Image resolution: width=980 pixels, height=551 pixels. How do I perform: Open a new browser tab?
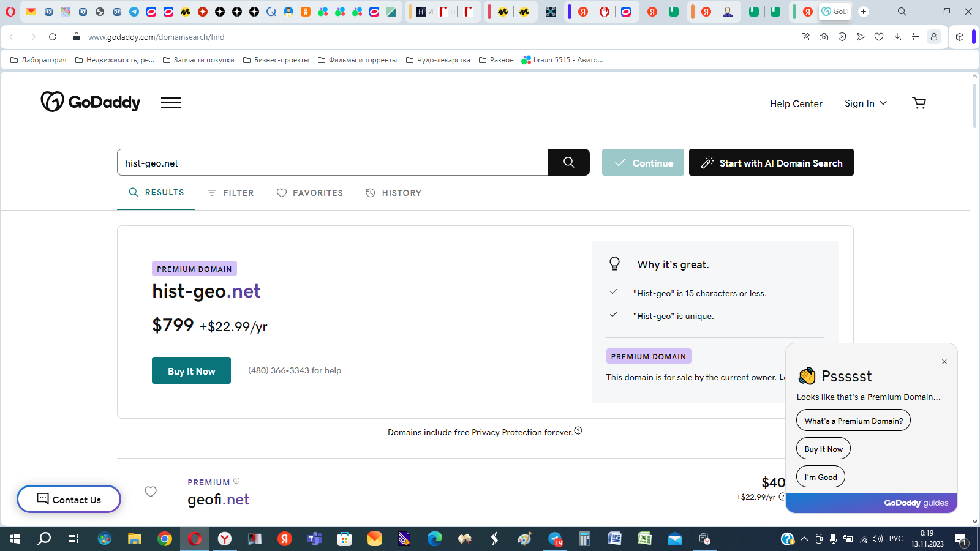click(x=864, y=11)
